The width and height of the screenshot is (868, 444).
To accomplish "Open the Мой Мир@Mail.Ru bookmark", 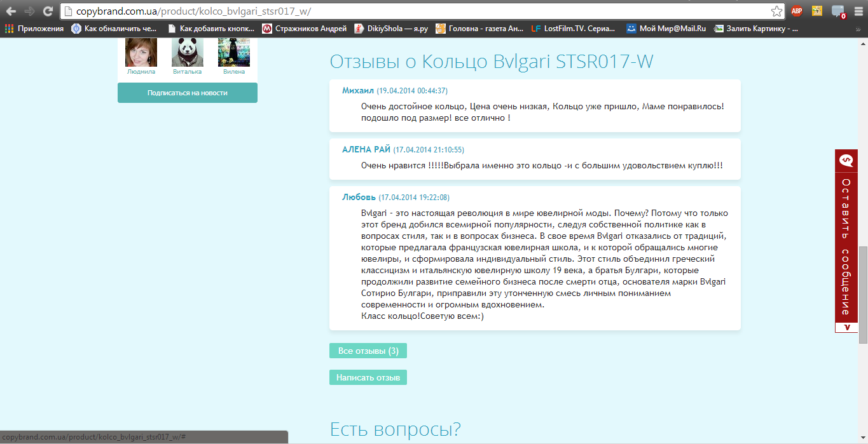I will coord(666,29).
